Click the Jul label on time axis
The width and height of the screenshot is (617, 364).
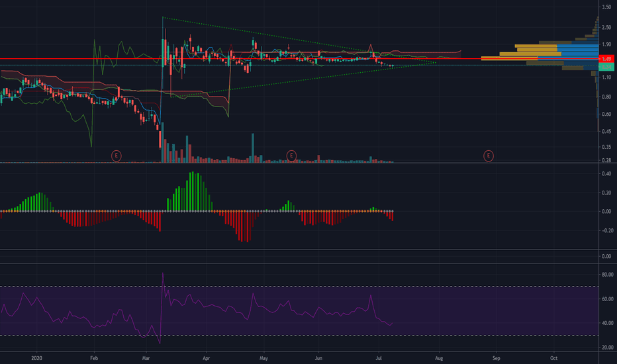(x=379, y=358)
